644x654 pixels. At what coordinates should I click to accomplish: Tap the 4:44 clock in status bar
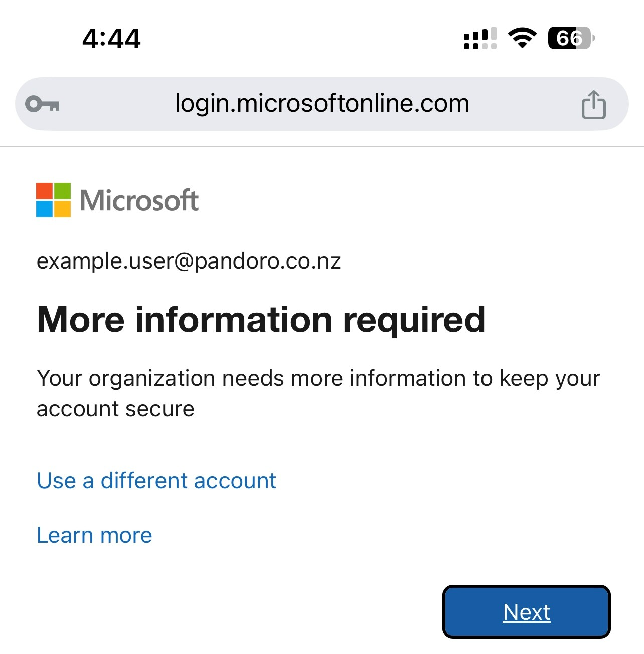(x=111, y=39)
